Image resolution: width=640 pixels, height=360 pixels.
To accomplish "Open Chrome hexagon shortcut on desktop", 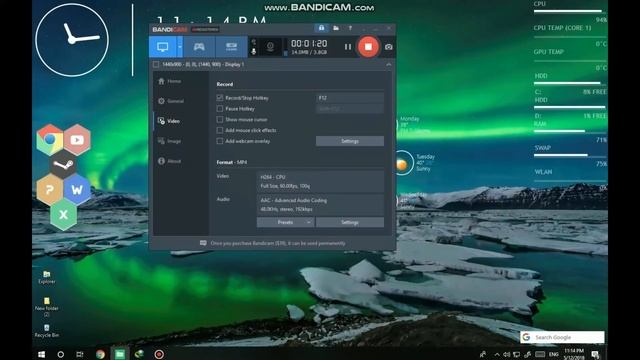I will [49, 140].
